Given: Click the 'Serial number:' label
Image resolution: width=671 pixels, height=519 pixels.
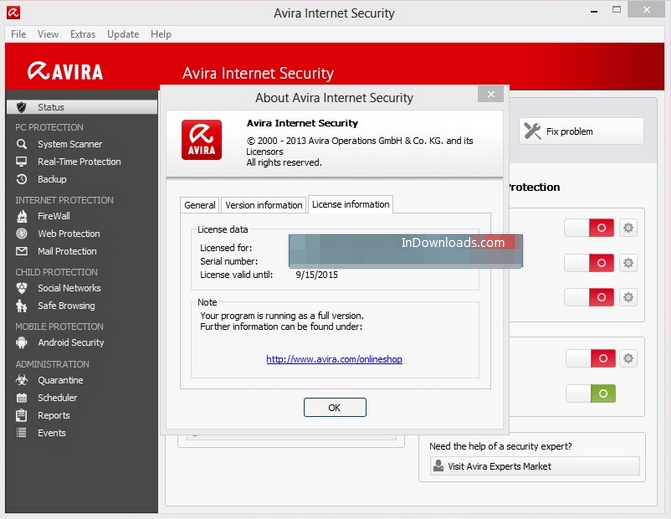Looking at the screenshot, I should (229, 261).
